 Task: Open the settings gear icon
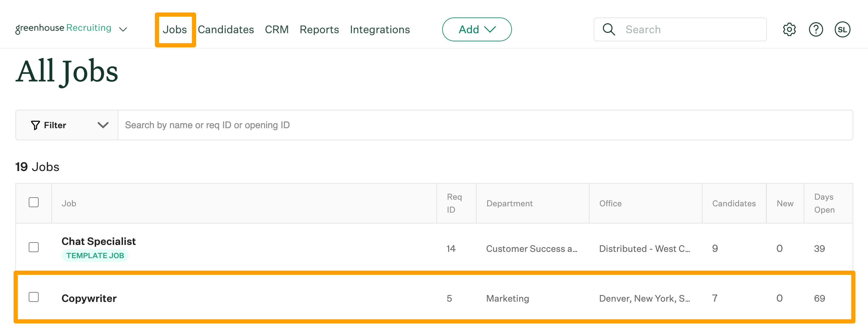(789, 30)
